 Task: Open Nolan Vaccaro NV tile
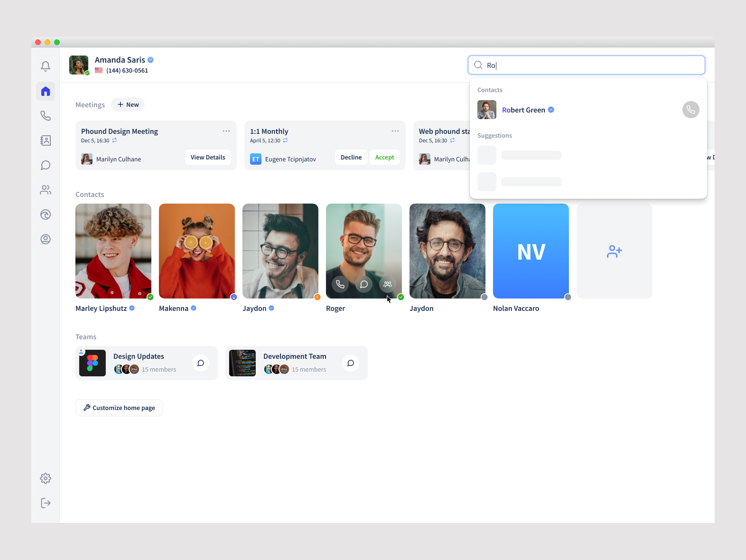coord(531,251)
